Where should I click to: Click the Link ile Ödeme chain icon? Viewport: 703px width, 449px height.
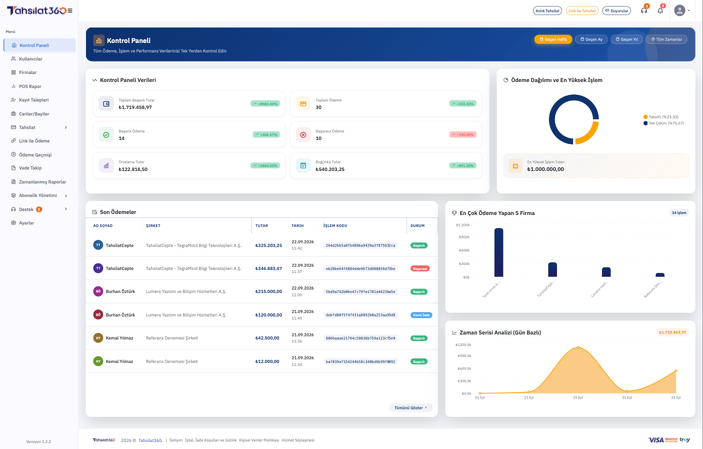13,141
